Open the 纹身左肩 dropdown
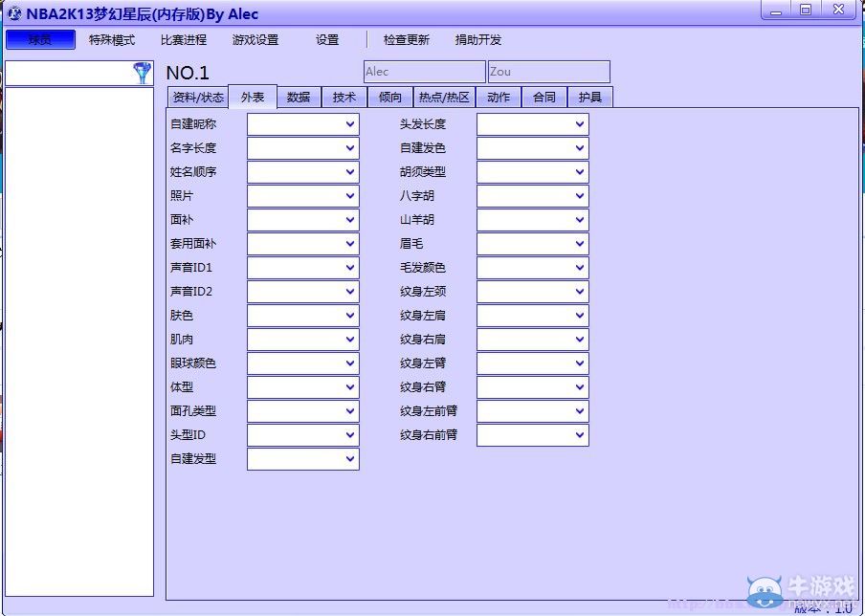Image resolution: width=865 pixels, height=616 pixels. (x=532, y=316)
